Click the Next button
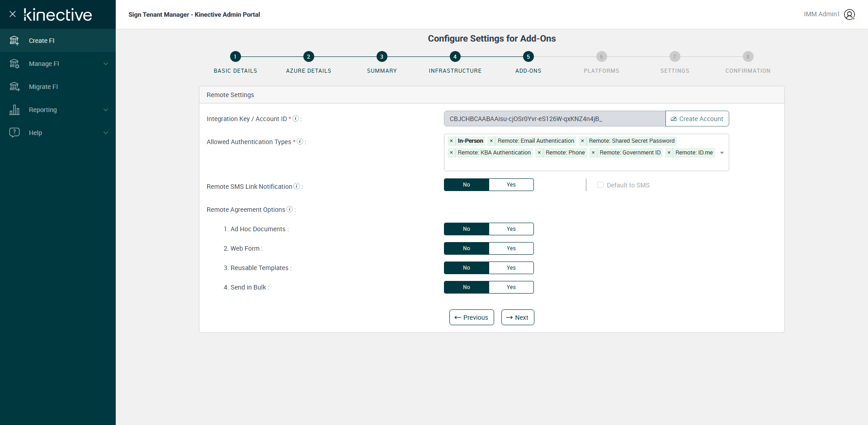 518,318
